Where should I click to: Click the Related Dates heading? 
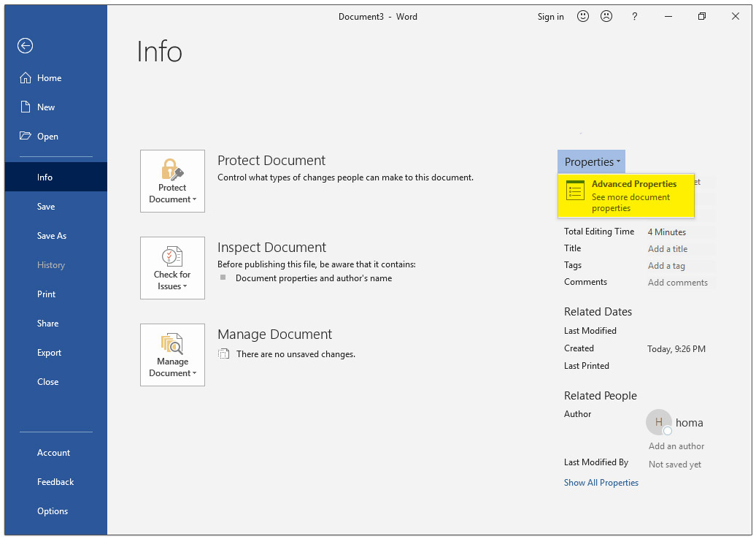(598, 312)
